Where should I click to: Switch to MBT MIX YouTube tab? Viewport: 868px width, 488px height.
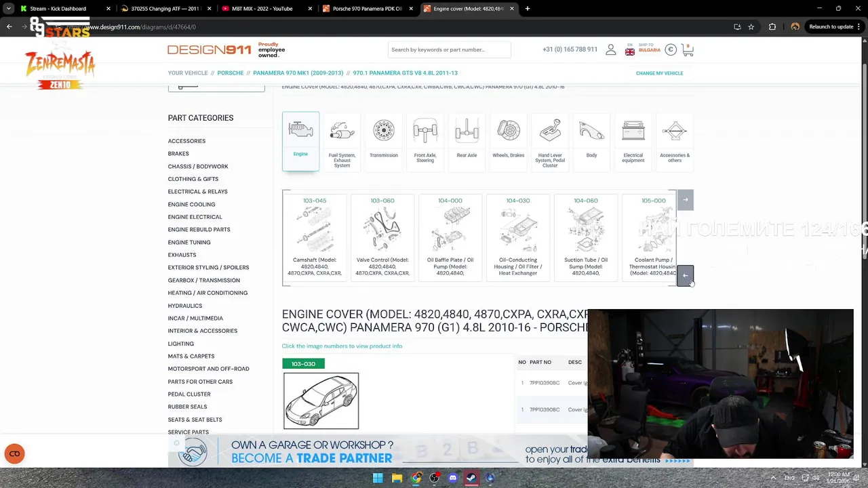[267, 9]
